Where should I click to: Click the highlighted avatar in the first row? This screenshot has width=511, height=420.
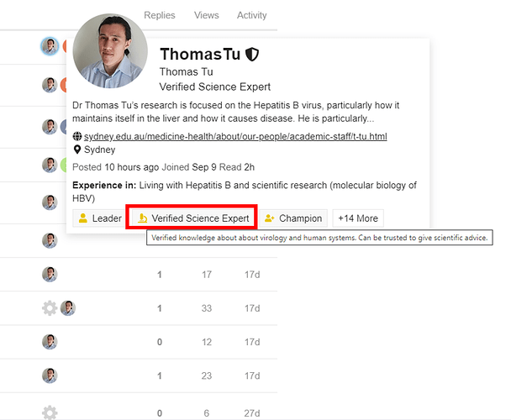click(x=50, y=46)
